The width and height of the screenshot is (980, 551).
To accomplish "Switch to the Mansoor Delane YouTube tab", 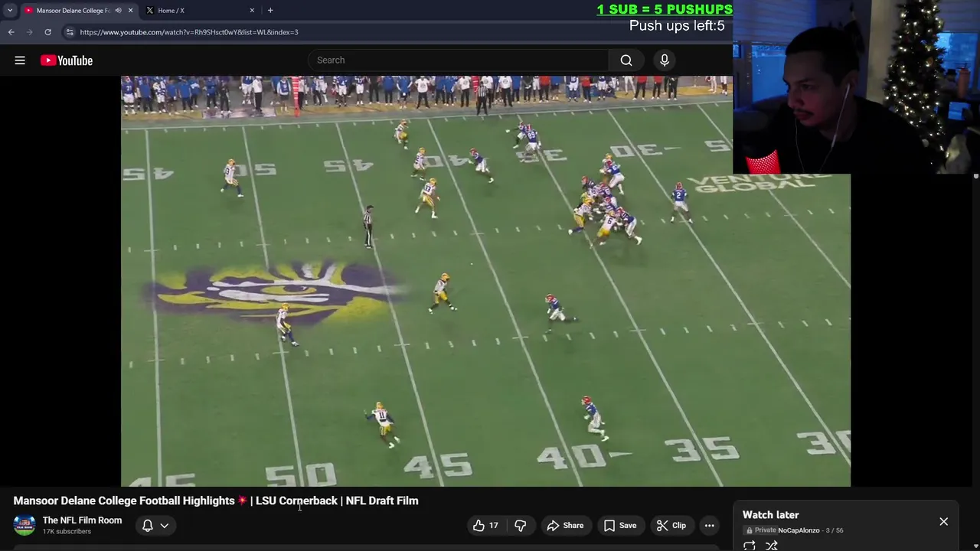I will click(x=73, y=11).
